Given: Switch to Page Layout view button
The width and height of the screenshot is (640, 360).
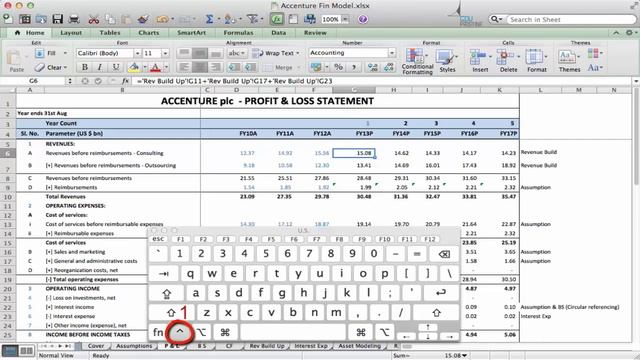Looking at the screenshot, I should tap(27, 351).
